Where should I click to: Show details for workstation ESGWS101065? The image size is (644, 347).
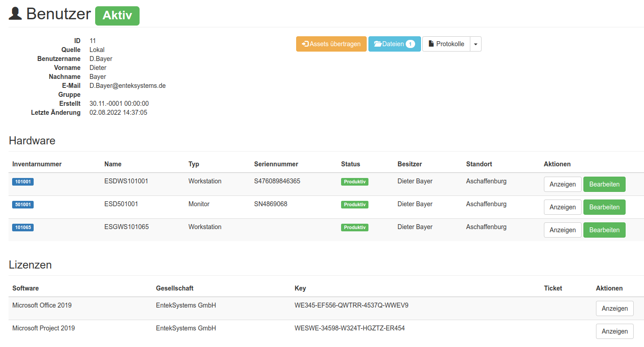[x=562, y=230]
